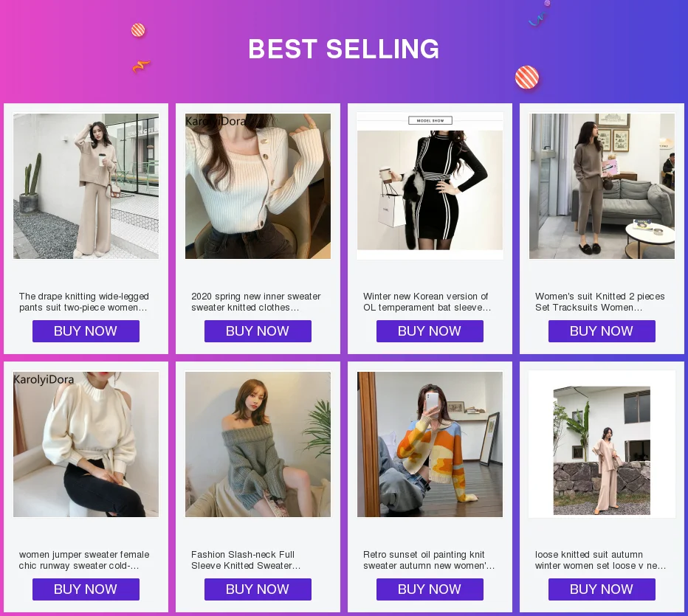688x616 pixels.
Task: Open 'The drape knitting wide-legged' product title
Action: coord(84,302)
